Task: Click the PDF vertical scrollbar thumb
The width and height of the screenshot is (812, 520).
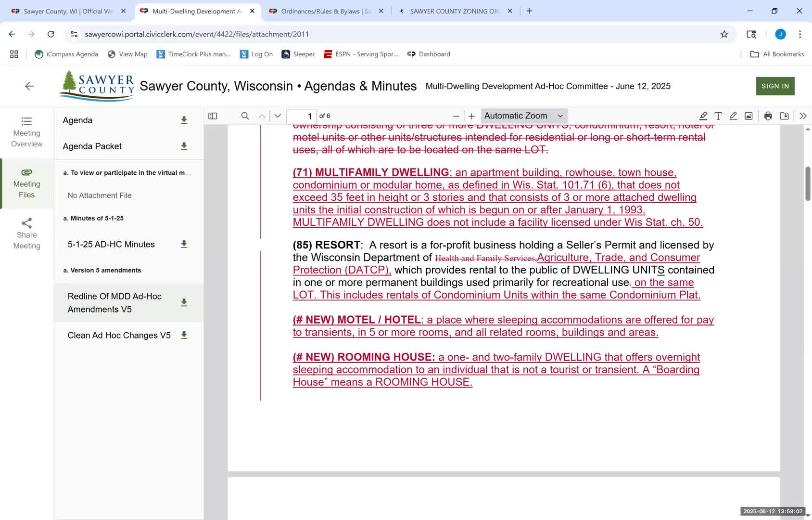Action: [x=808, y=183]
